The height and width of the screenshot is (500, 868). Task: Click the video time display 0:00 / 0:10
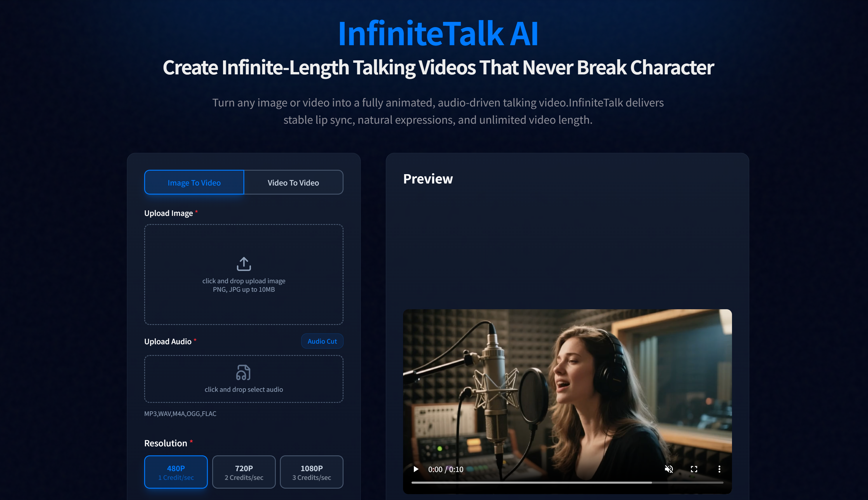pos(445,469)
